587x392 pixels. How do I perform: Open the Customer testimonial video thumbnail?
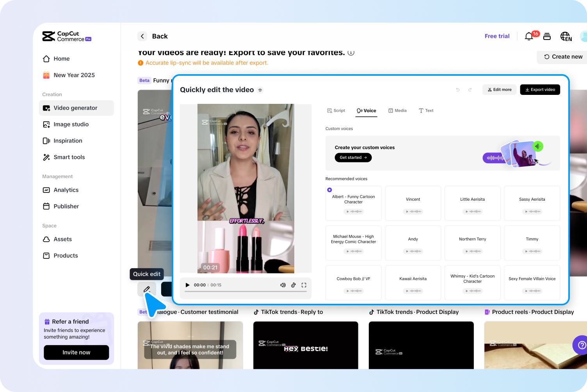(190, 345)
